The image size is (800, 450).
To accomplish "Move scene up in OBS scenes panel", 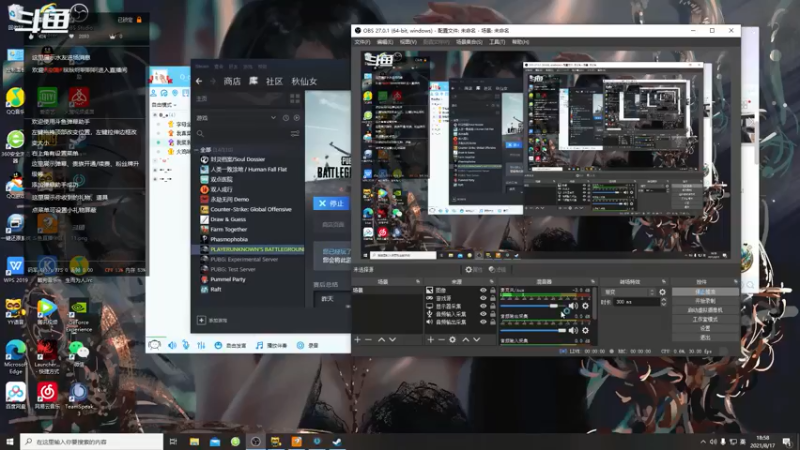I will click(381, 340).
